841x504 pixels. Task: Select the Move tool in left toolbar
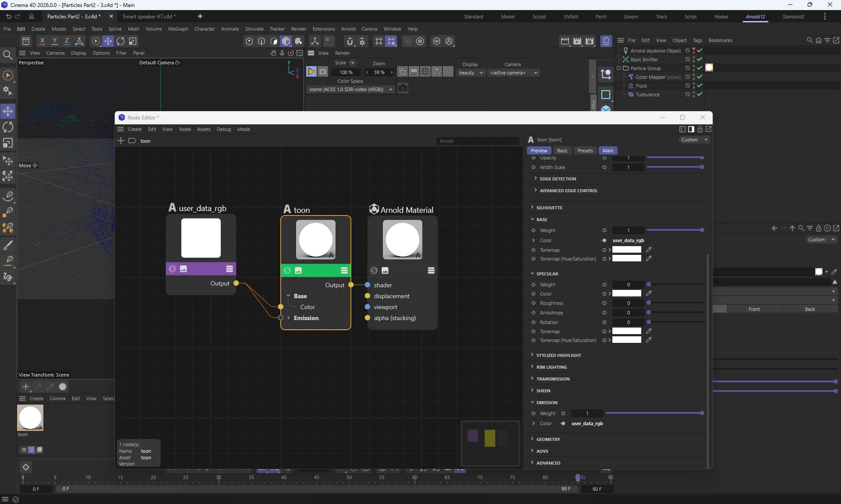coord(8,111)
